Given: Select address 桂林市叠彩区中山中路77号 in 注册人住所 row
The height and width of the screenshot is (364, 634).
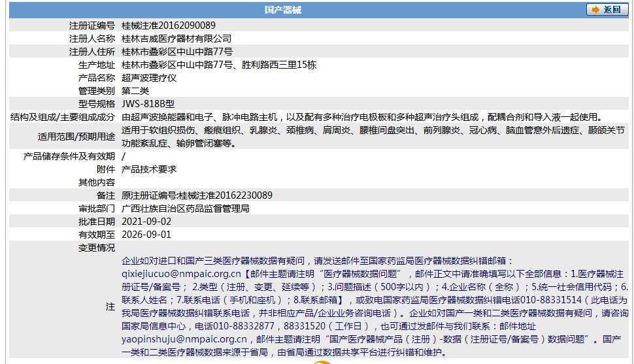Looking at the screenshot, I should coord(177,52).
